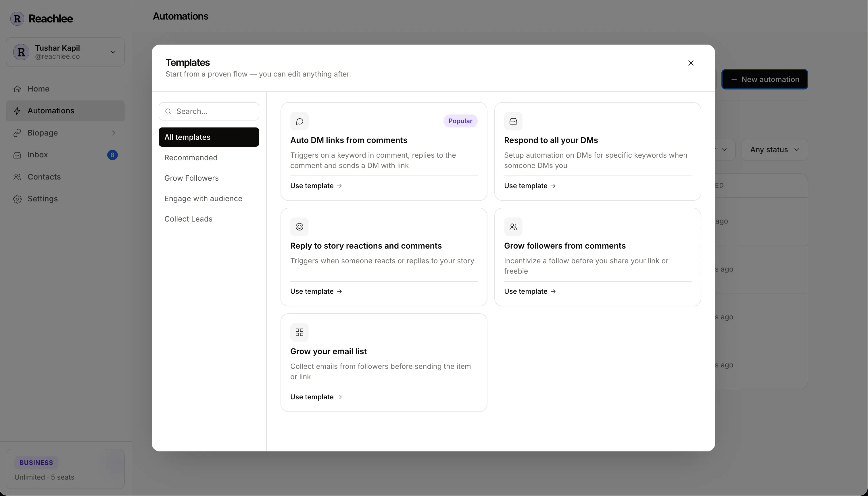
Task: Click the Automations page heading
Action: pyautogui.click(x=180, y=16)
